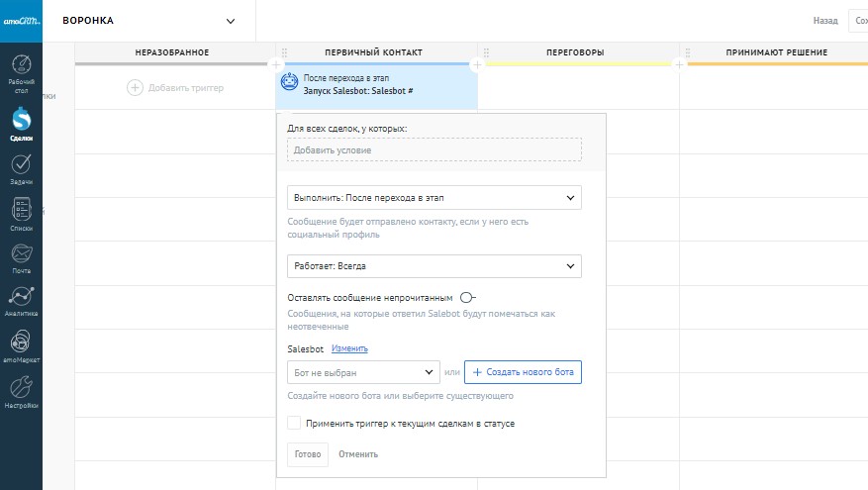Open the Бот не выбран dropdown
The height and width of the screenshot is (490, 868).
(363, 372)
